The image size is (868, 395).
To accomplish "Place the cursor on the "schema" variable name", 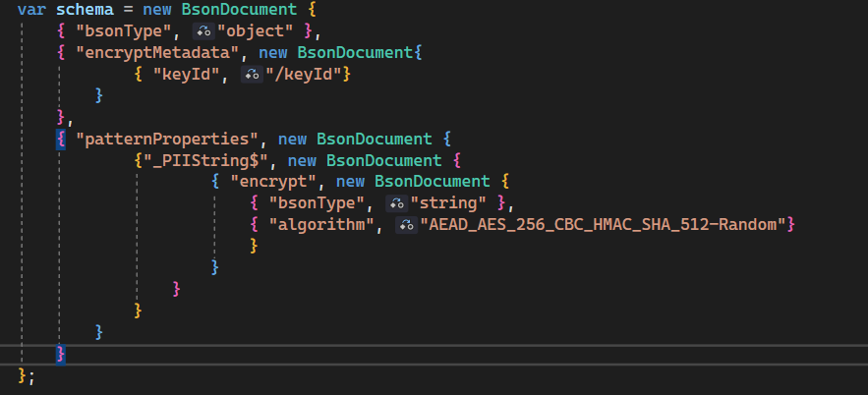I will point(83,10).
